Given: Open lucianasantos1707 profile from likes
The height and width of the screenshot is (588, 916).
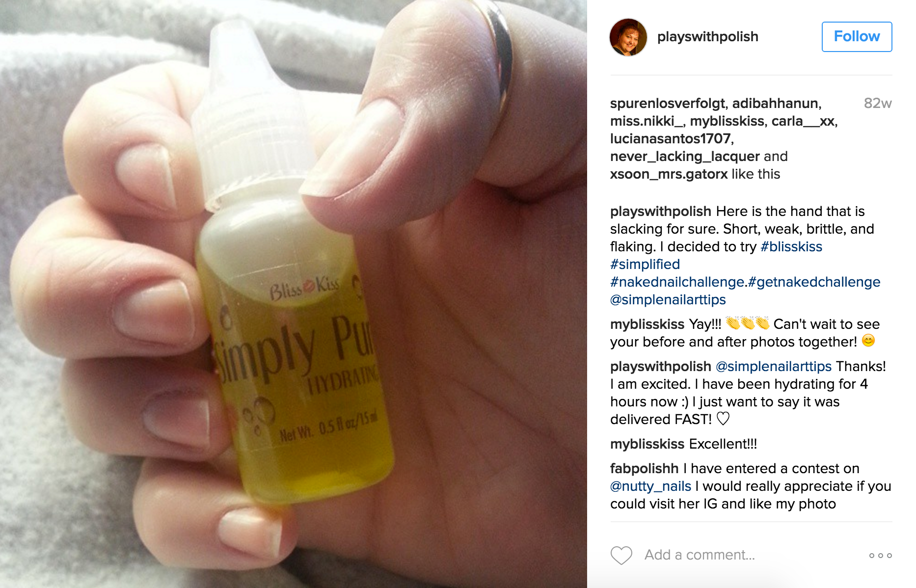Looking at the screenshot, I should 670,138.
